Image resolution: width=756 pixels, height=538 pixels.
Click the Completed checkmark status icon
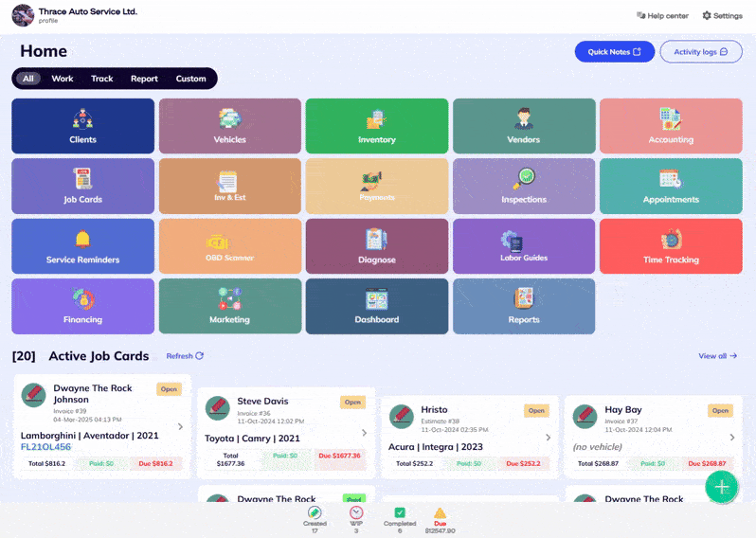400,512
